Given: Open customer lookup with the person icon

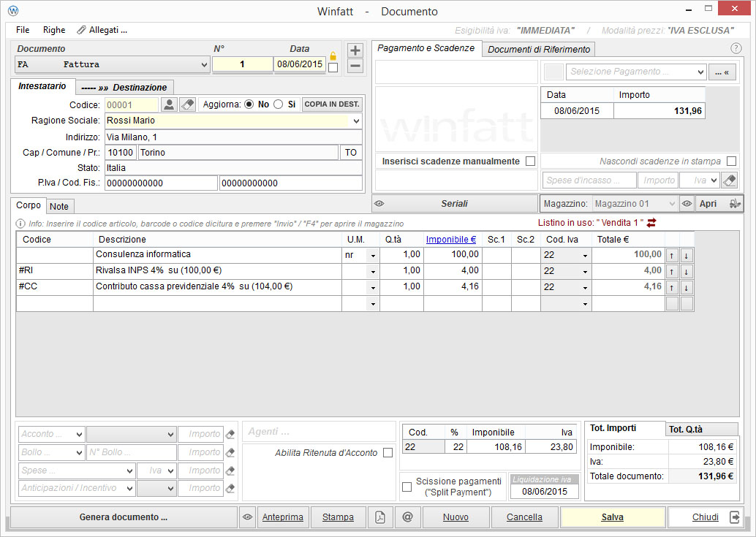Looking at the screenshot, I should tap(169, 104).
